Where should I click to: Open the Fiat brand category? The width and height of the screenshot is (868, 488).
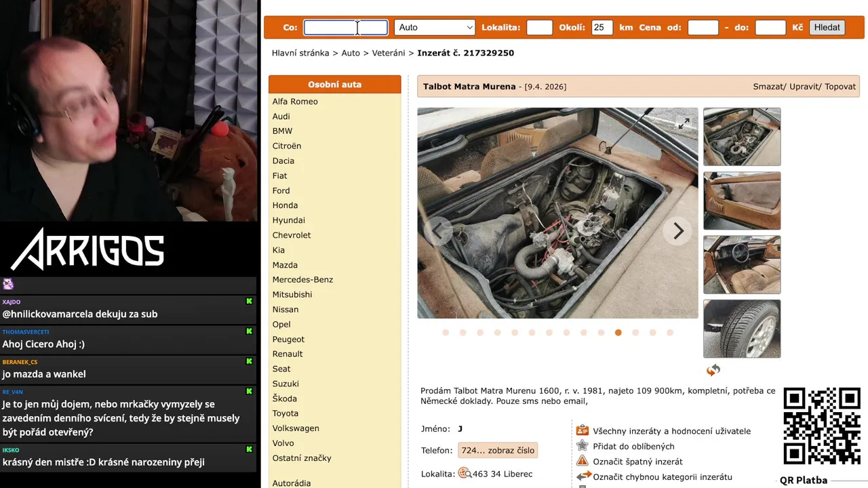pyautogui.click(x=280, y=176)
